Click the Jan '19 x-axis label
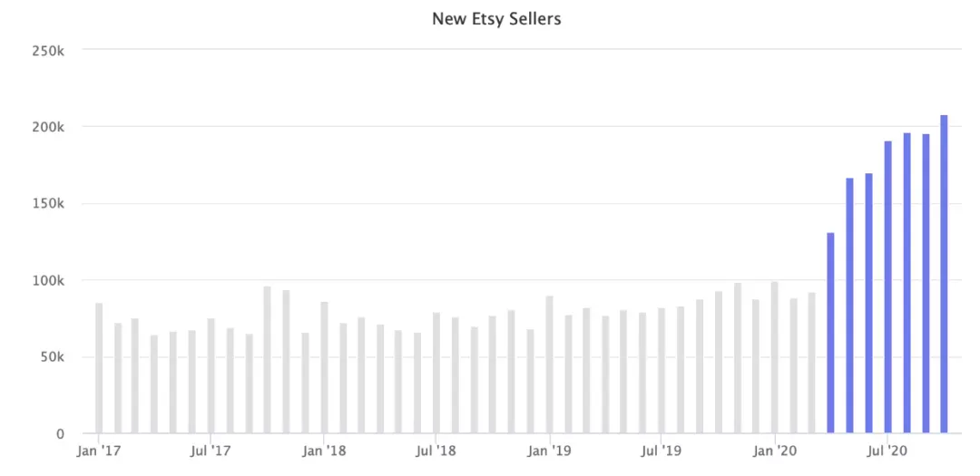The image size is (980, 476). pos(549,451)
